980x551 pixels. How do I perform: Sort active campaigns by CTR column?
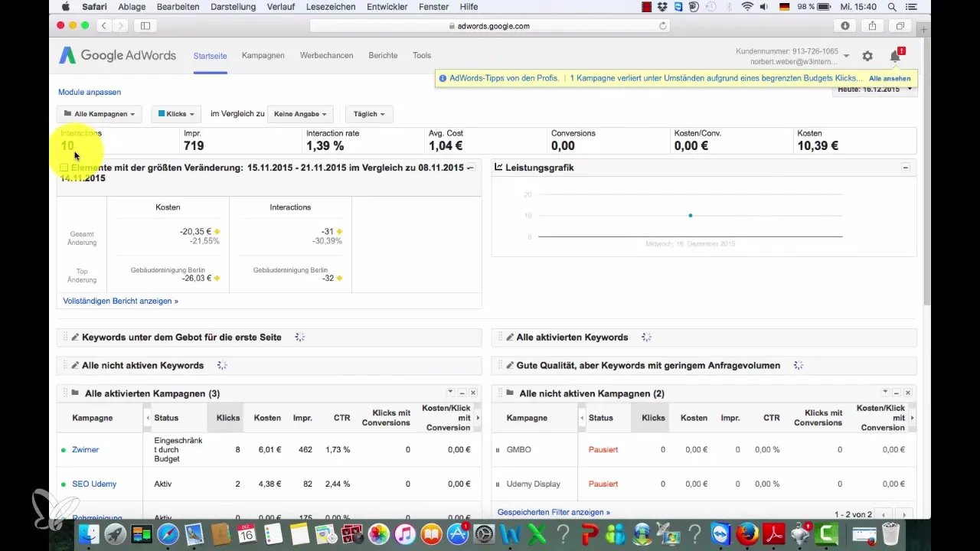(x=342, y=418)
